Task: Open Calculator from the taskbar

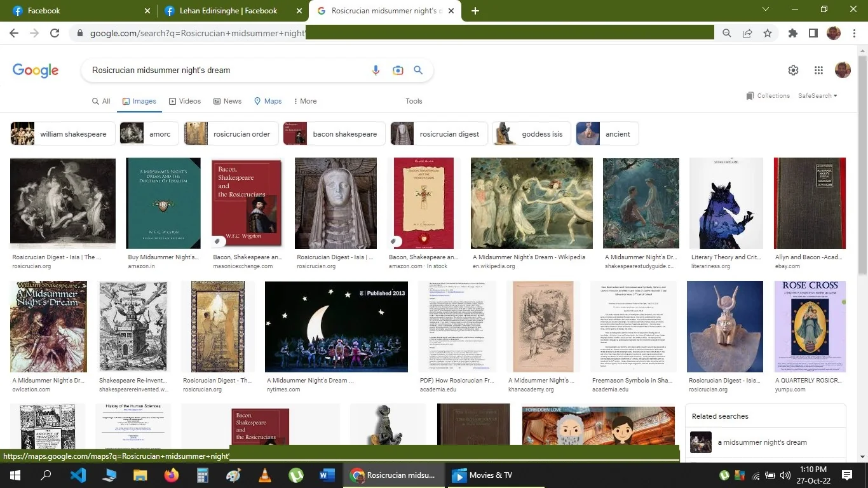Action: point(203,475)
